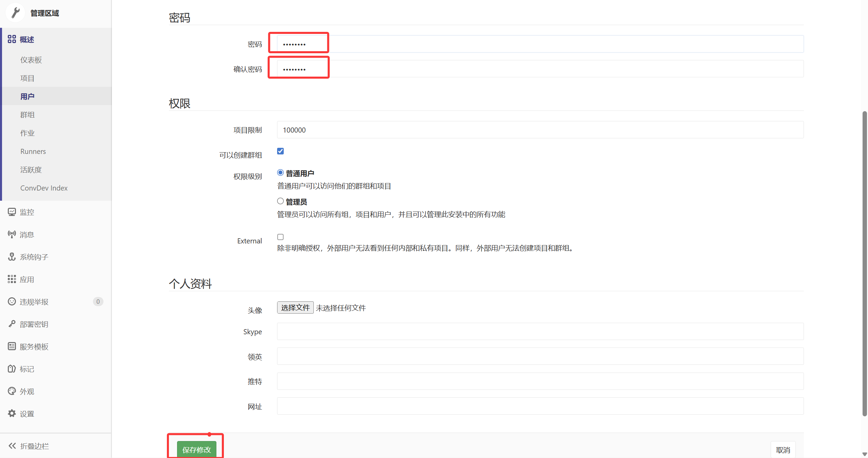
Task: Click the 领英 input field
Action: click(x=540, y=356)
